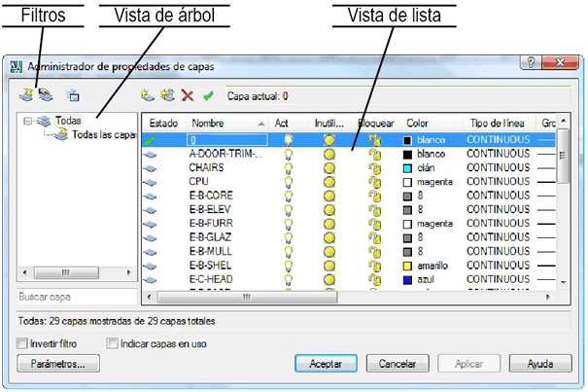Click the Act column header
588x392 pixels.
[289, 124]
